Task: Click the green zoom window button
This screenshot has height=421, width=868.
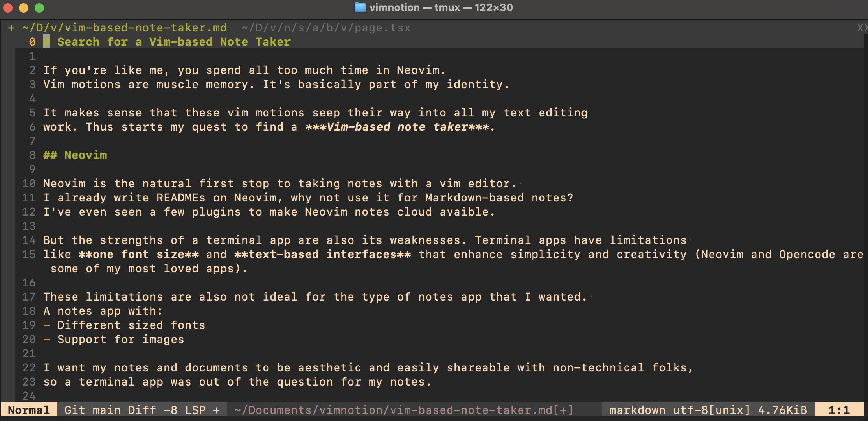Action: coord(39,7)
